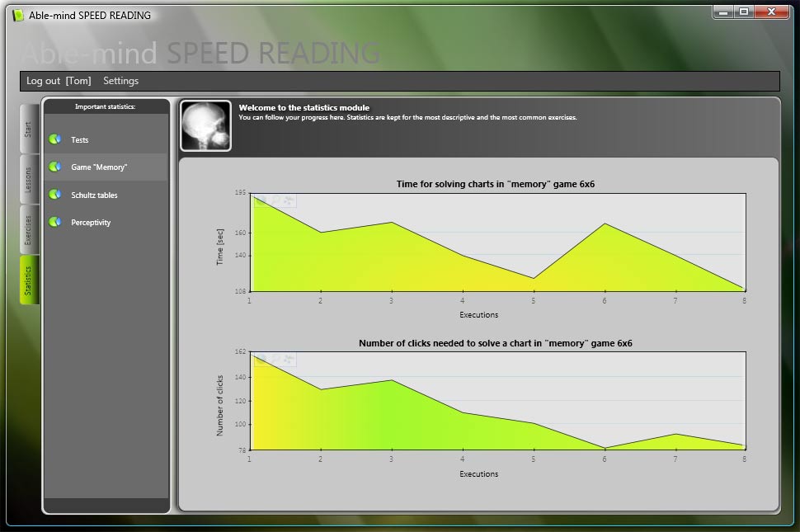Click the magnifier icon in the time chart toolbar
The image size is (800, 532).
click(275, 201)
